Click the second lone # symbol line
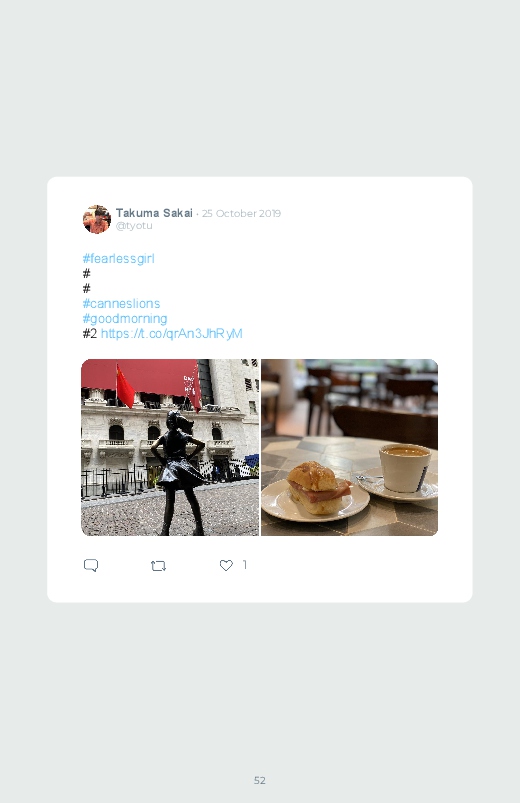Screen dimensions: 520x803 87,288
